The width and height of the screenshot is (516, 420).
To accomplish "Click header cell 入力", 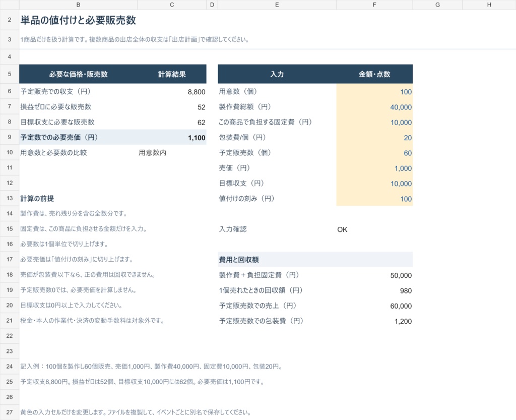I will [x=277, y=74].
